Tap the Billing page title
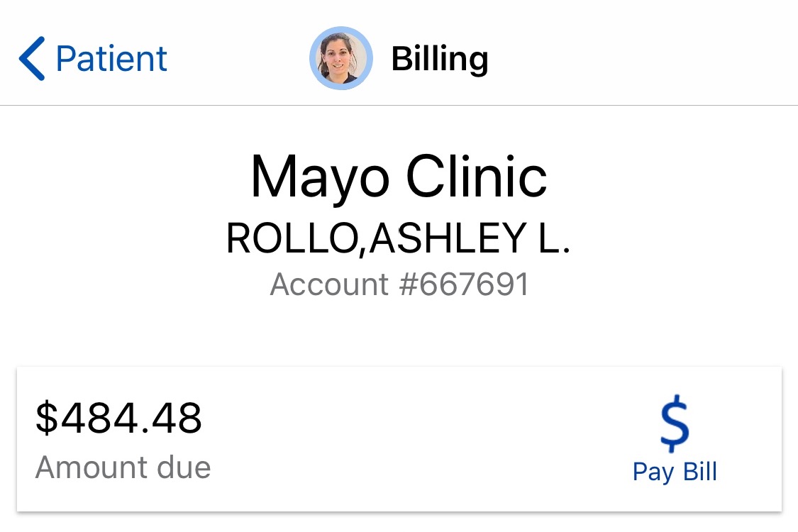Screen dimensions: 798x532 (x=440, y=59)
